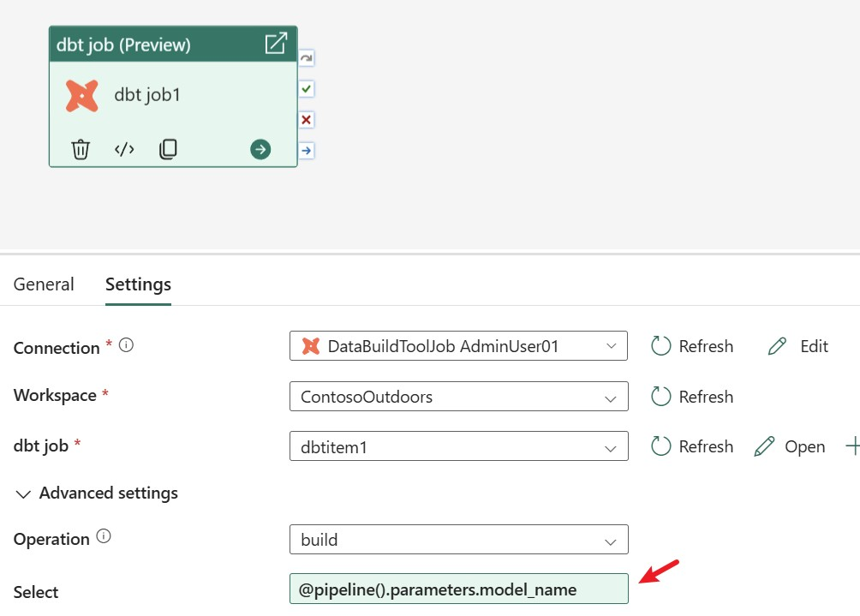Open the Connection dropdown
This screenshot has height=616, width=860.
pos(458,346)
